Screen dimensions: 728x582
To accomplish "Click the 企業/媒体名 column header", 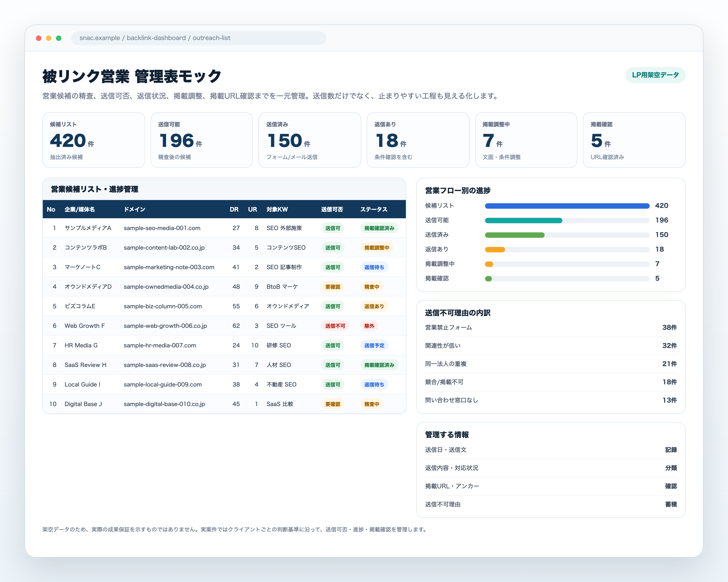I will click(80, 209).
